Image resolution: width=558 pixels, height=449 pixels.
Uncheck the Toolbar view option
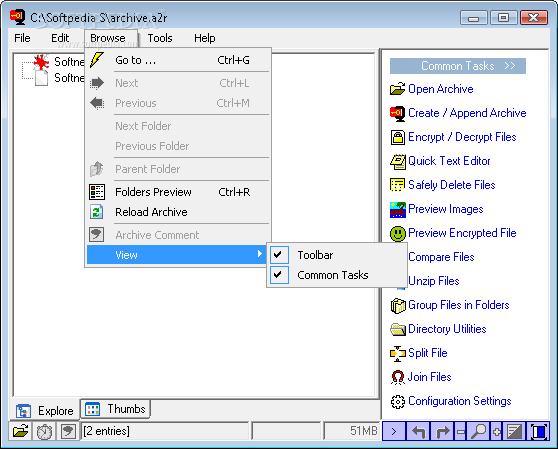point(279,255)
